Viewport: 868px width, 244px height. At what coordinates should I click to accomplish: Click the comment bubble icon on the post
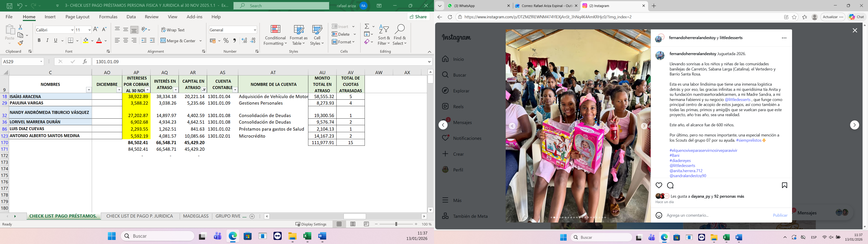coord(670,185)
